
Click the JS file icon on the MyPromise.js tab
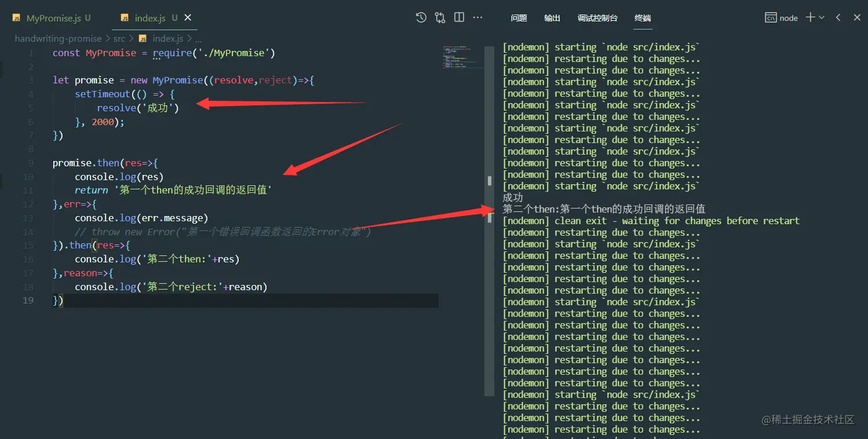pyautogui.click(x=17, y=18)
